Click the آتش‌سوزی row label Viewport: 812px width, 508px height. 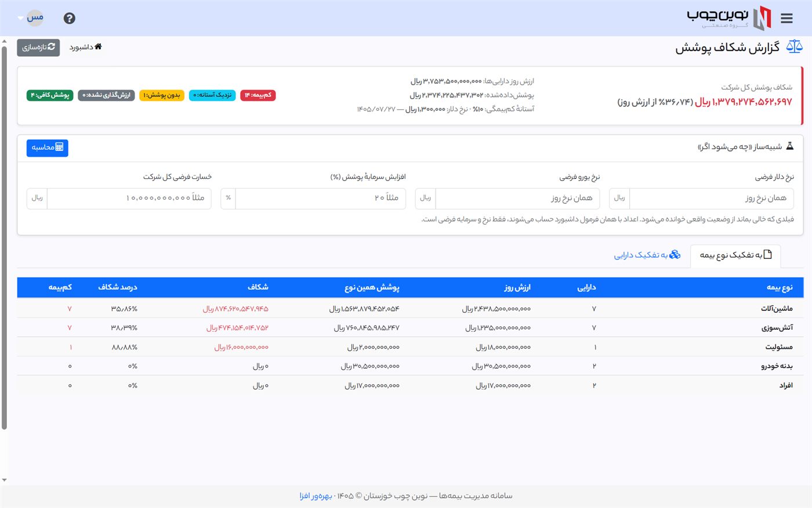coord(777,328)
